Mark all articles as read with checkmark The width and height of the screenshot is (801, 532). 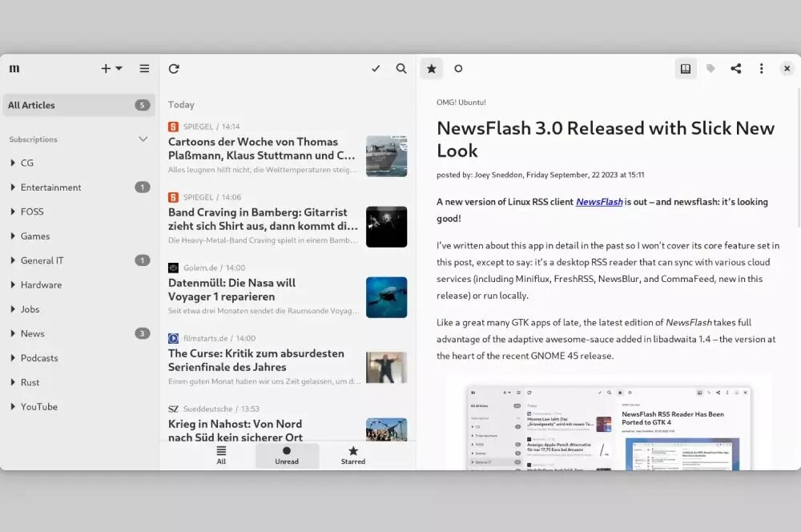(376, 68)
